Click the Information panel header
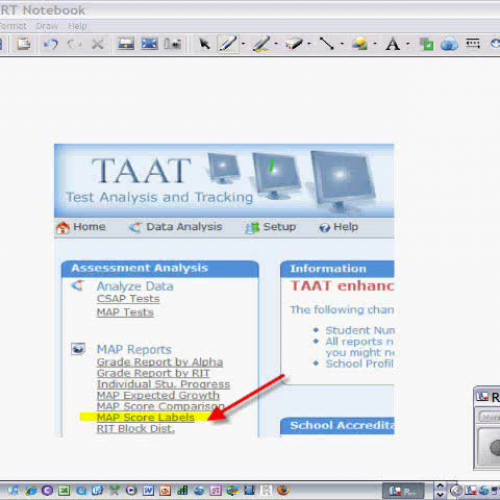The image size is (500, 500). [x=337, y=269]
